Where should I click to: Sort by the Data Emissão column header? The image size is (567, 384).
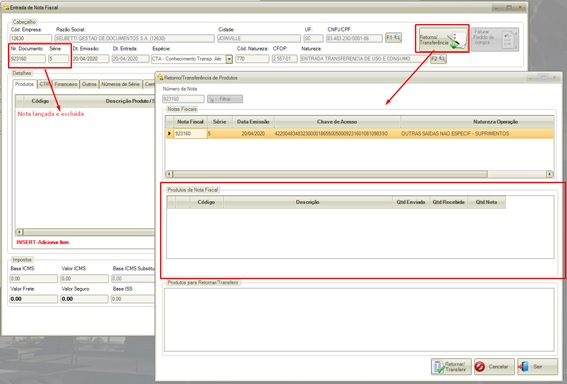253,122
